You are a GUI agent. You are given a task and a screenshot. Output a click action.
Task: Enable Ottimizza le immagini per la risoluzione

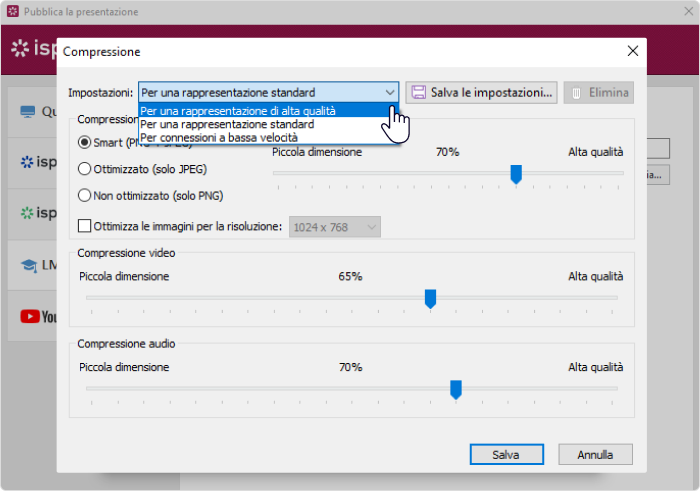(85, 227)
